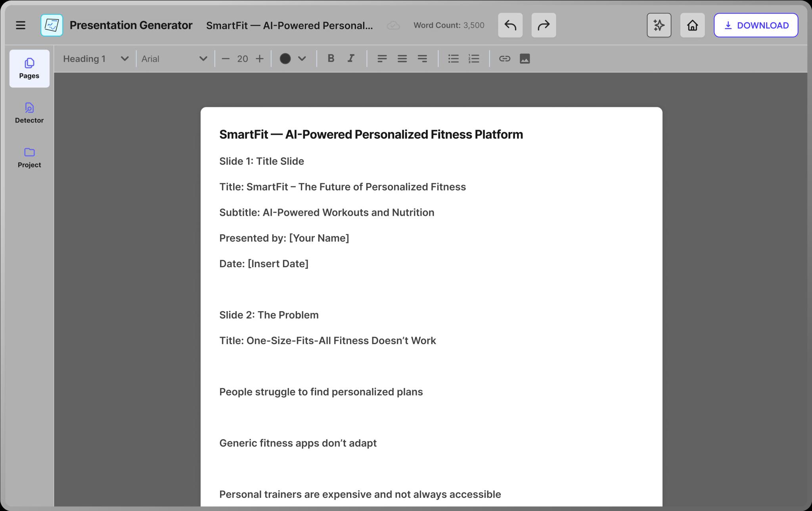812x511 pixels.
Task: Click the dark text color swatch
Action: (x=285, y=59)
